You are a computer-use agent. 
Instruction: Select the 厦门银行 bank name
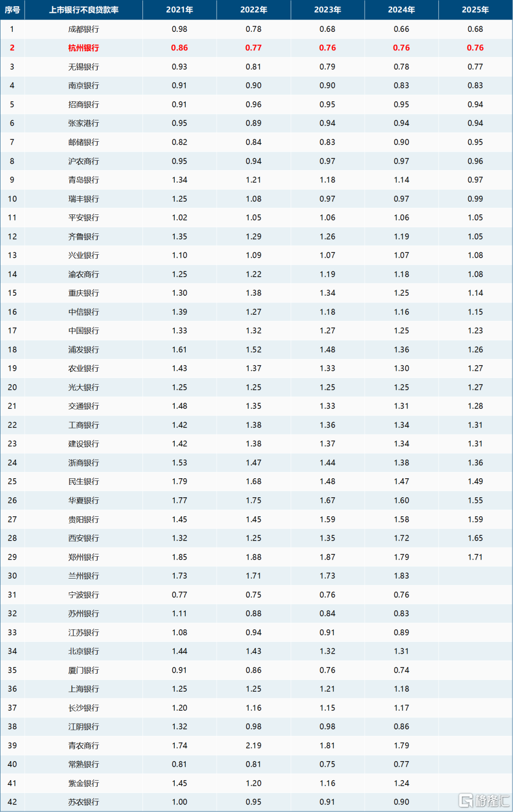(84, 670)
